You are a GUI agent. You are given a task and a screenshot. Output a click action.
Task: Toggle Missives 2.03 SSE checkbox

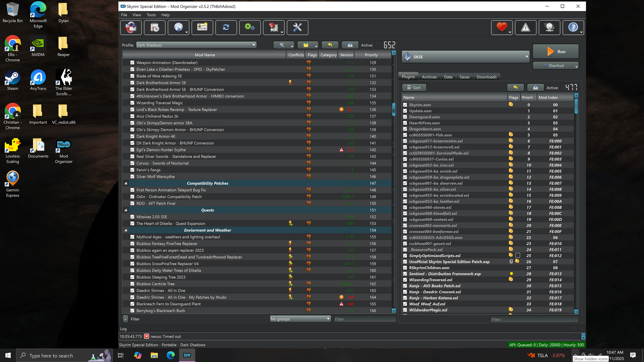pos(132,217)
